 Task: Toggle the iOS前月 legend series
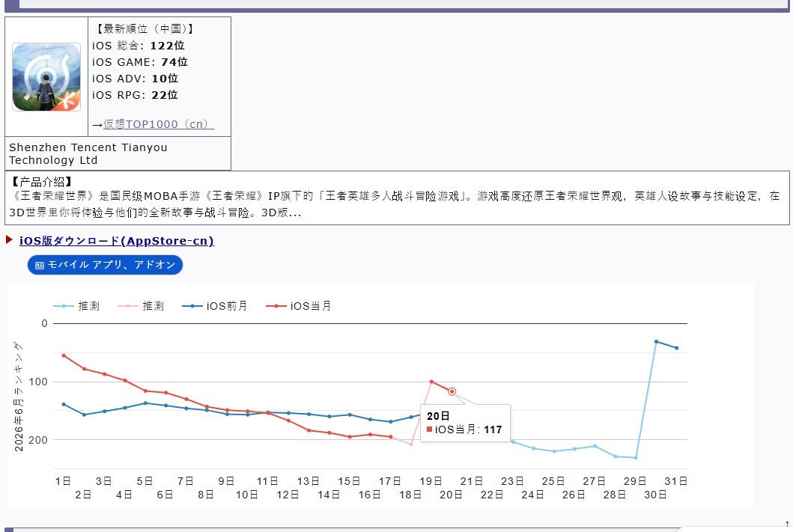214,306
